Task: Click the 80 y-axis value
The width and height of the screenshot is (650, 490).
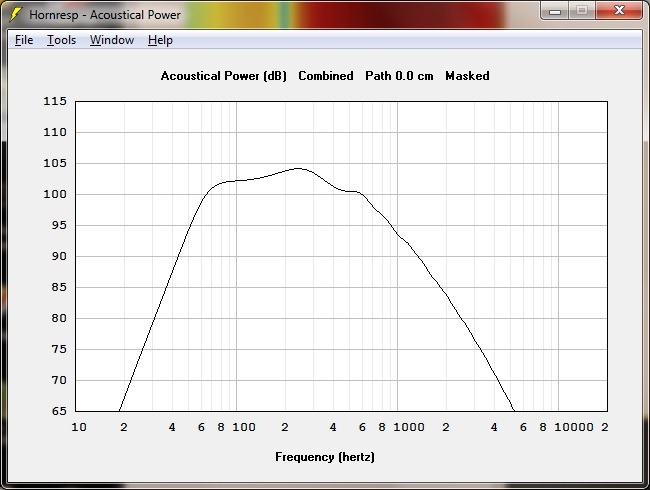Action: [59, 318]
